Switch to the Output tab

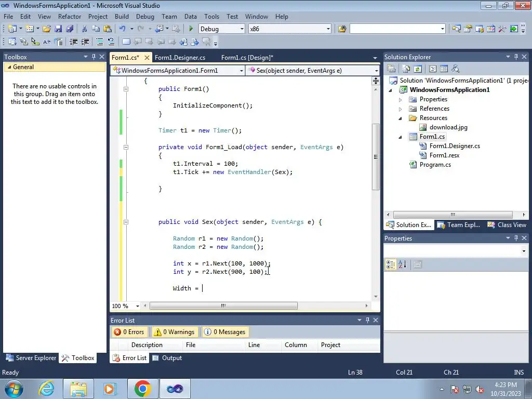(167, 358)
